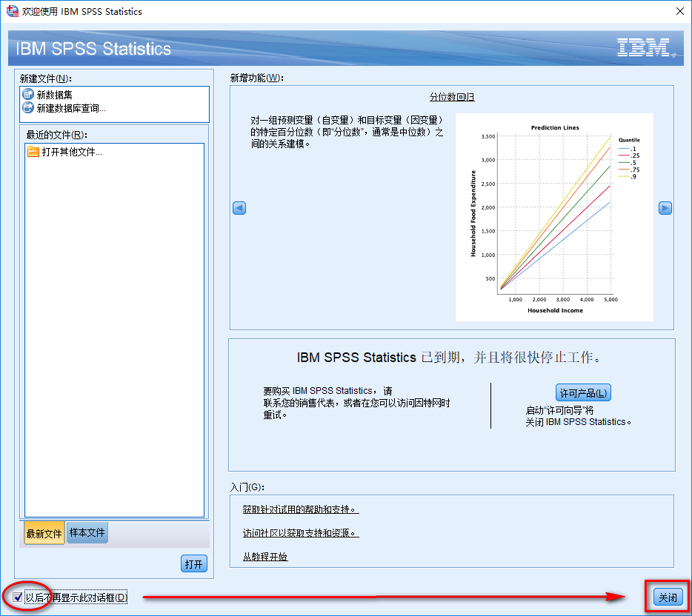
Task: Uncheck 以后不再显示此对话框 option
Action: coord(16,597)
